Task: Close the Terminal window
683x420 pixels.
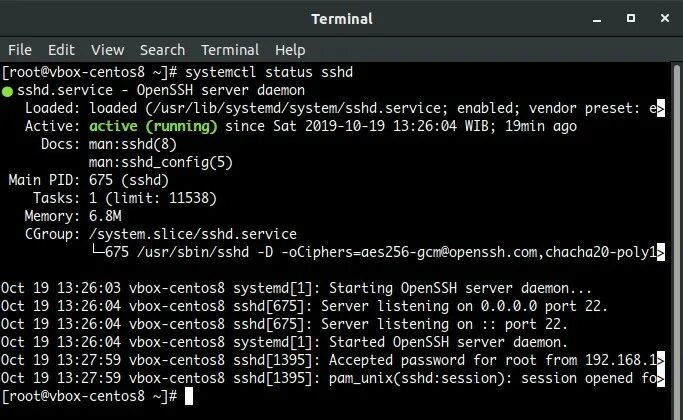Action: tap(665, 18)
